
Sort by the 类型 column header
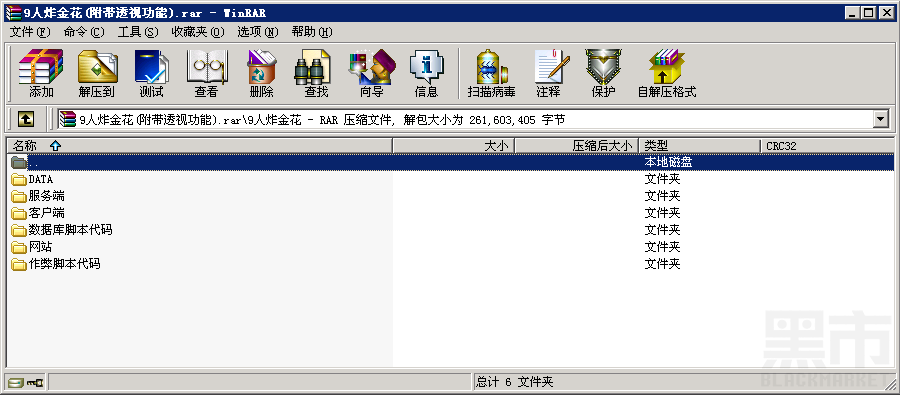[x=700, y=146]
